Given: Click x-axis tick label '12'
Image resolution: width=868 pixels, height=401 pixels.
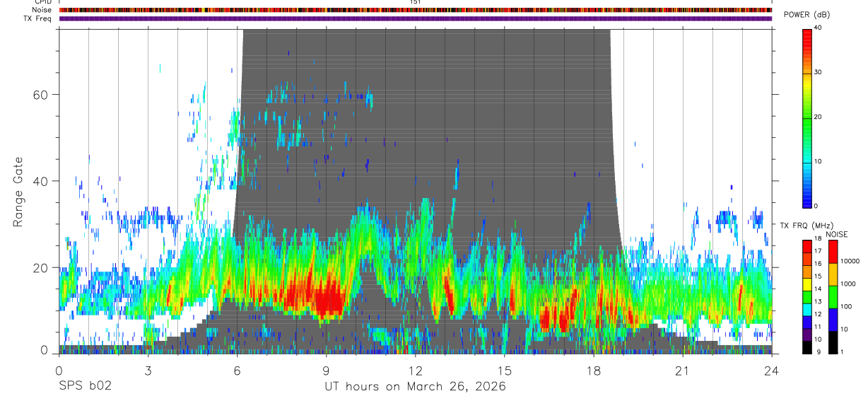Looking at the screenshot, I should 415,371.
